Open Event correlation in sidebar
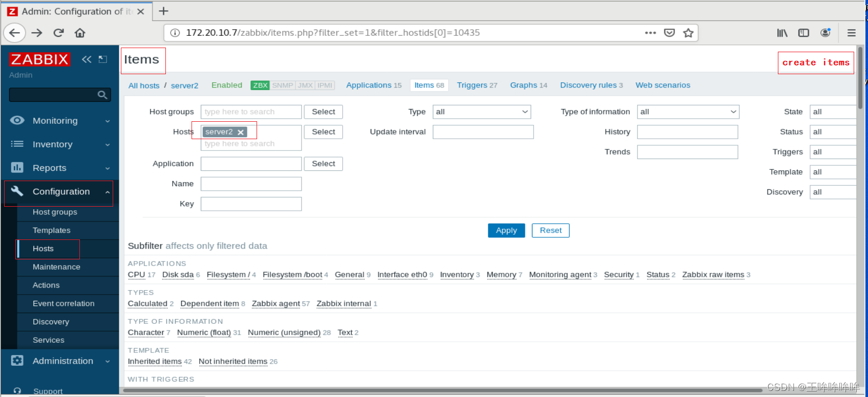Viewport: 868px width, 397px height. 63,303
